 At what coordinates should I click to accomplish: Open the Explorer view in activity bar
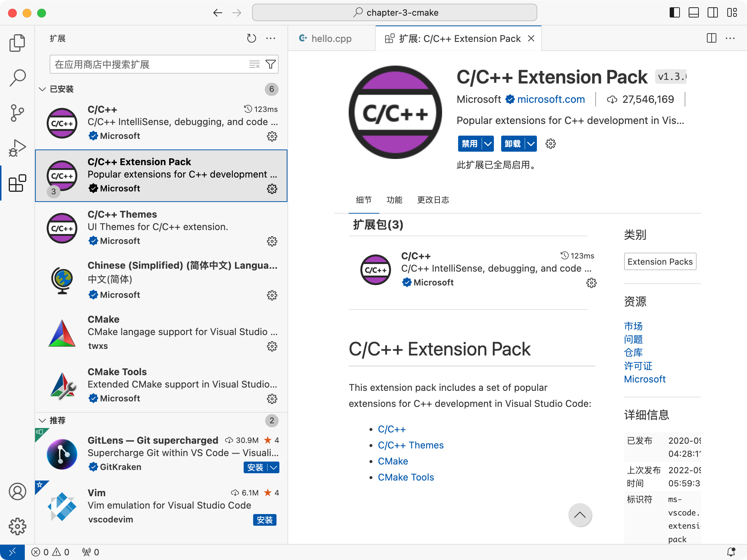point(17,43)
